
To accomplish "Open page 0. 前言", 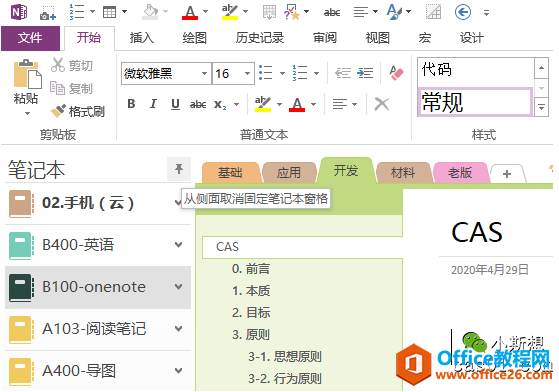I will [x=251, y=269].
